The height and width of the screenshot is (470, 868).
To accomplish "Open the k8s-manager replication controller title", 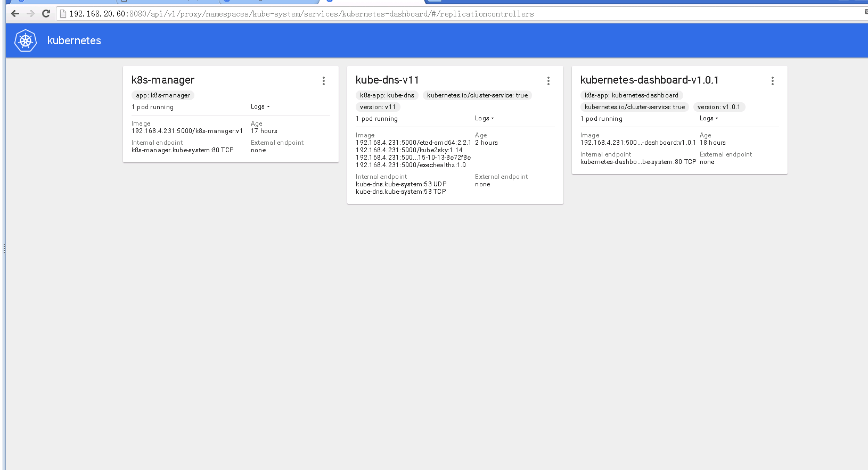I will (163, 80).
